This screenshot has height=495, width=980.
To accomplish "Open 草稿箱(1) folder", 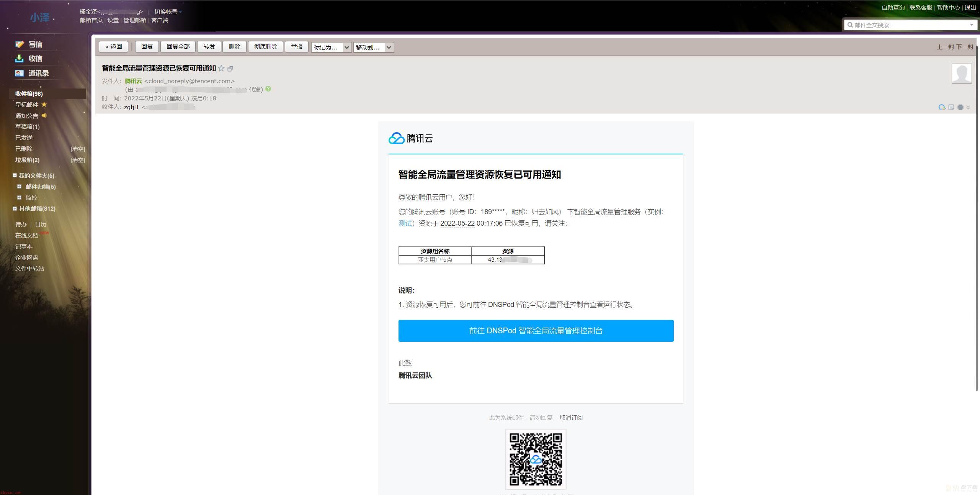I will click(27, 126).
